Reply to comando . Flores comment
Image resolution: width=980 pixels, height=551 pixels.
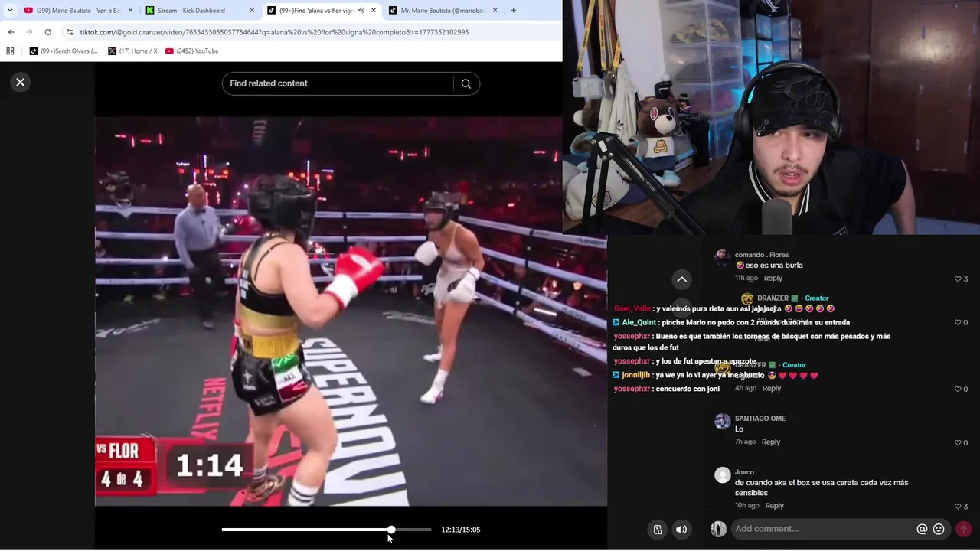click(773, 278)
